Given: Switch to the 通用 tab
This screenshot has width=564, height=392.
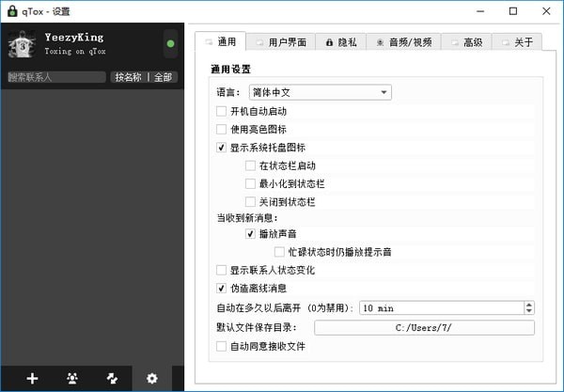Looking at the screenshot, I should tap(221, 41).
